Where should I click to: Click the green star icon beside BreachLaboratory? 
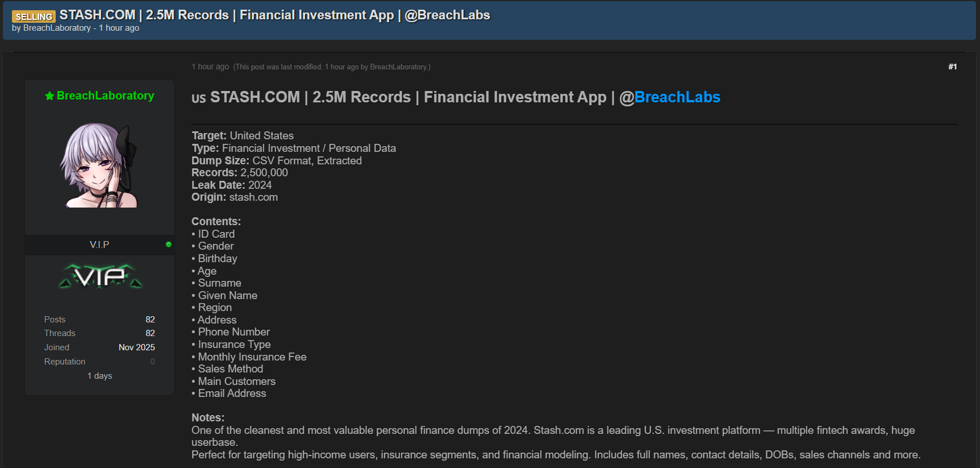coord(49,96)
